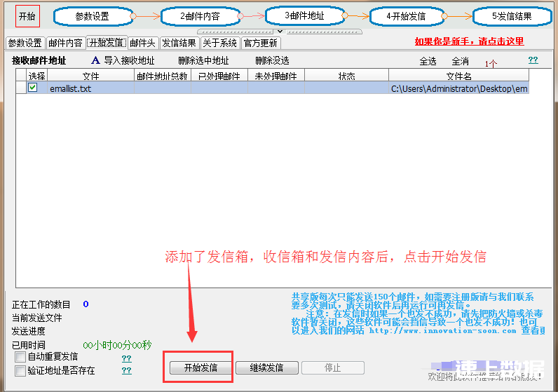Switch to the 邮件头 tab

tap(143, 43)
